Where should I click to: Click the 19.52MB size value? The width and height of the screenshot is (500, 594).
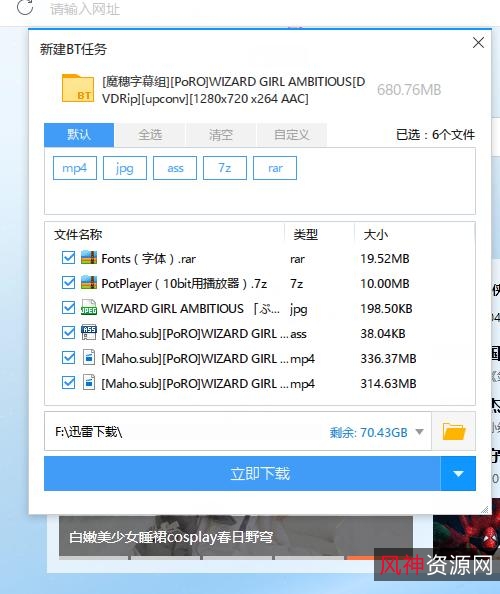[385, 259]
